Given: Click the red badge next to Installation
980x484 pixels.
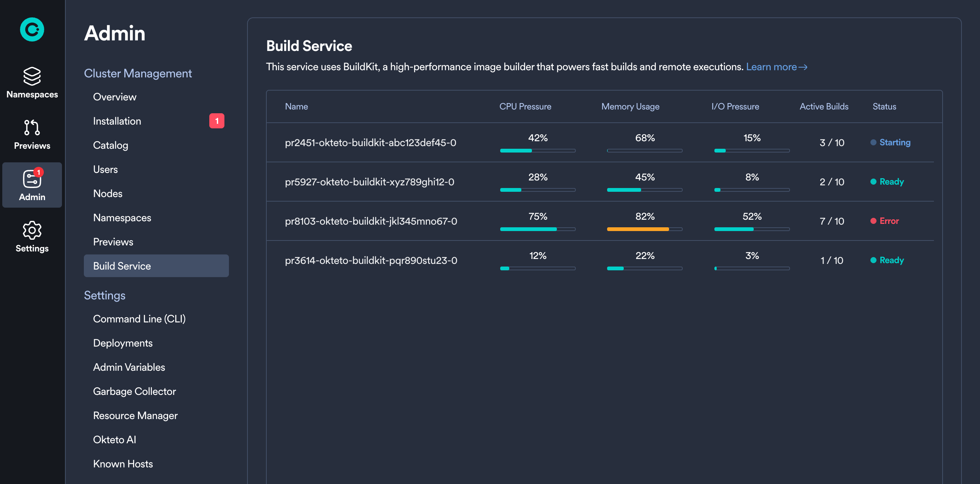Looking at the screenshot, I should pyautogui.click(x=217, y=120).
